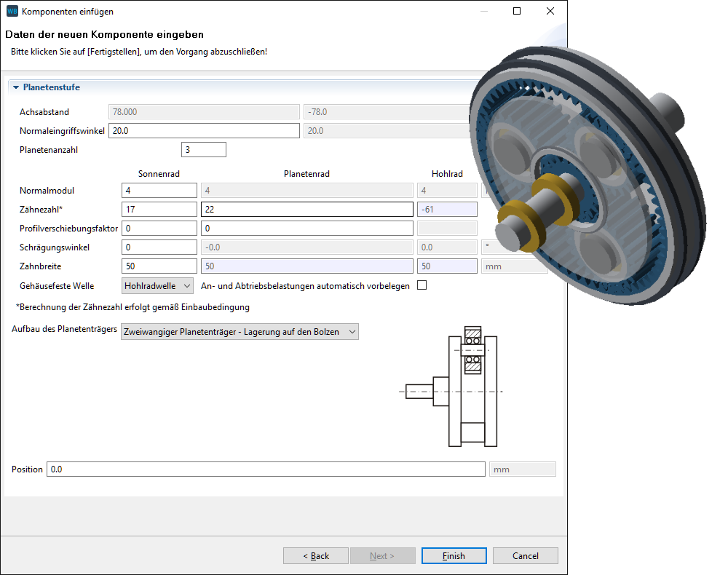Click the Planetenrad Zähnezahl field
The height and width of the screenshot is (575, 728).
click(306, 210)
